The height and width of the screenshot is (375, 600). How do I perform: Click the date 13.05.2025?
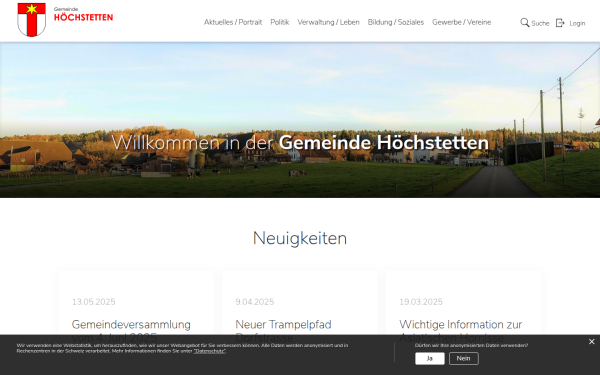pos(93,302)
